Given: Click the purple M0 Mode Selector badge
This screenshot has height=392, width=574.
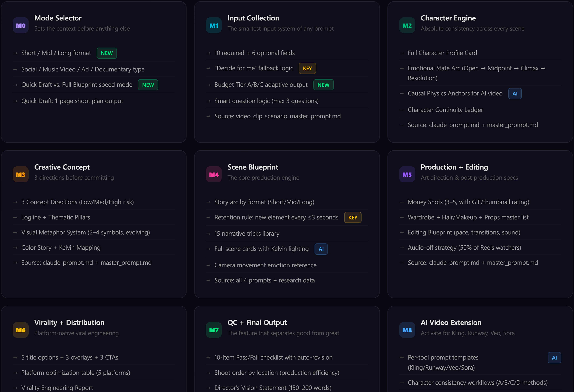Looking at the screenshot, I should (21, 25).
